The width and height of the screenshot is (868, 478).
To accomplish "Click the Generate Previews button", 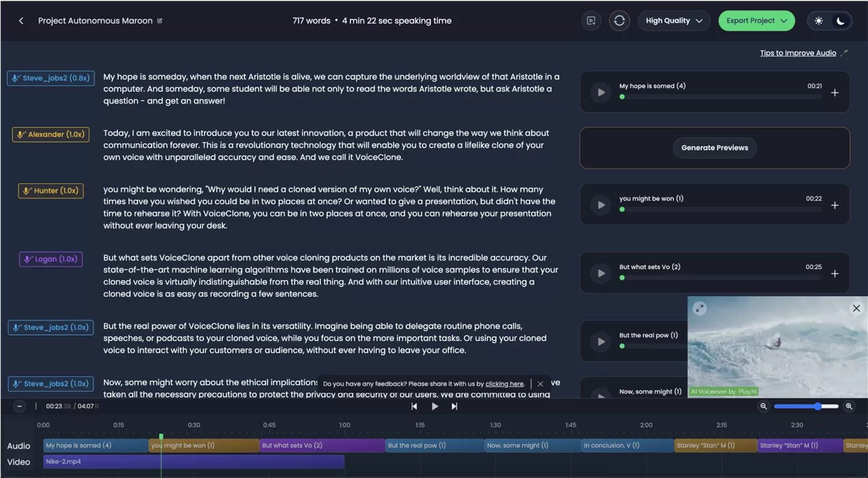I will pyautogui.click(x=714, y=148).
